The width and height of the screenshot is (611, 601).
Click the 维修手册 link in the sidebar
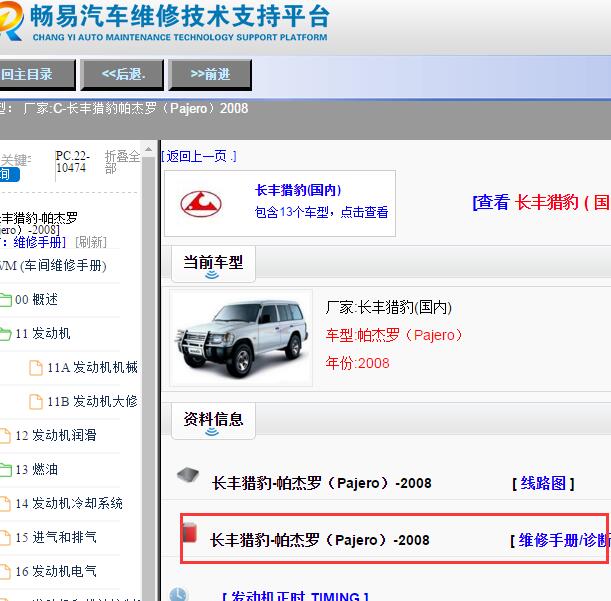pyautogui.click(x=39, y=242)
